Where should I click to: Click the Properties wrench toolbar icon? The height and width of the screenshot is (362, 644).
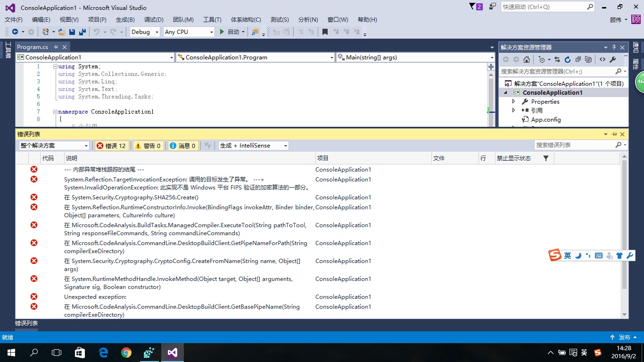tap(613, 59)
